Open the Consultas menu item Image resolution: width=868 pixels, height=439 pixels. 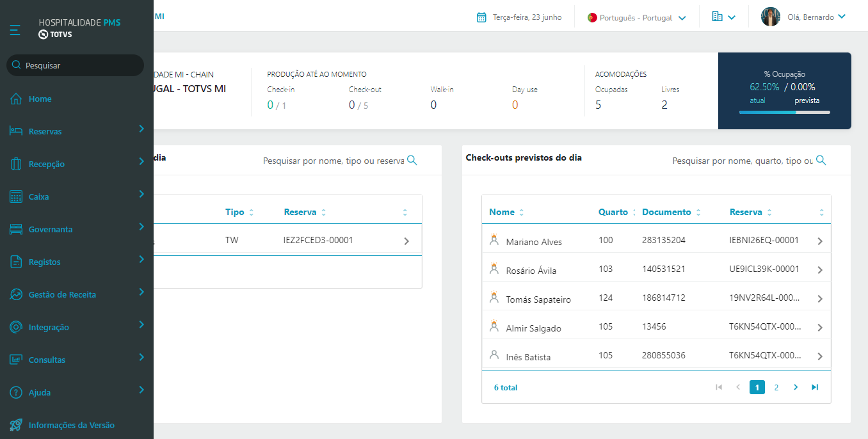coord(47,360)
